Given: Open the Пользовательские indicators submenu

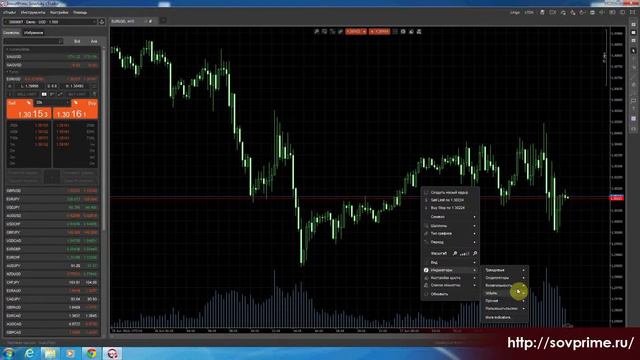Looking at the screenshot, I should [x=505, y=309].
